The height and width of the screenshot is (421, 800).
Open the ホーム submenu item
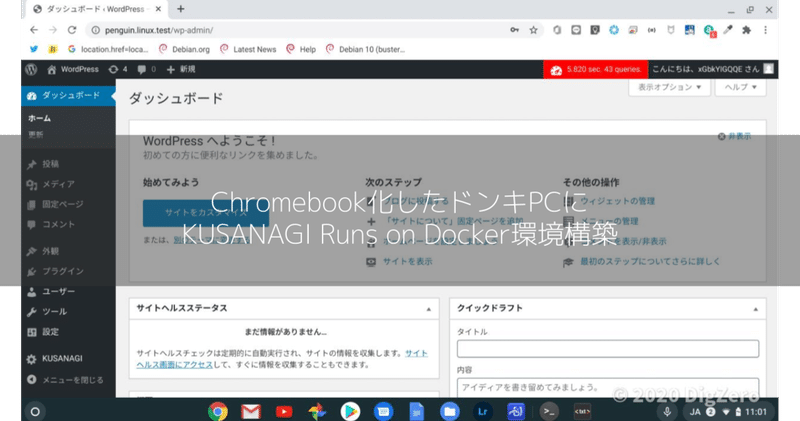(x=39, y=118)
